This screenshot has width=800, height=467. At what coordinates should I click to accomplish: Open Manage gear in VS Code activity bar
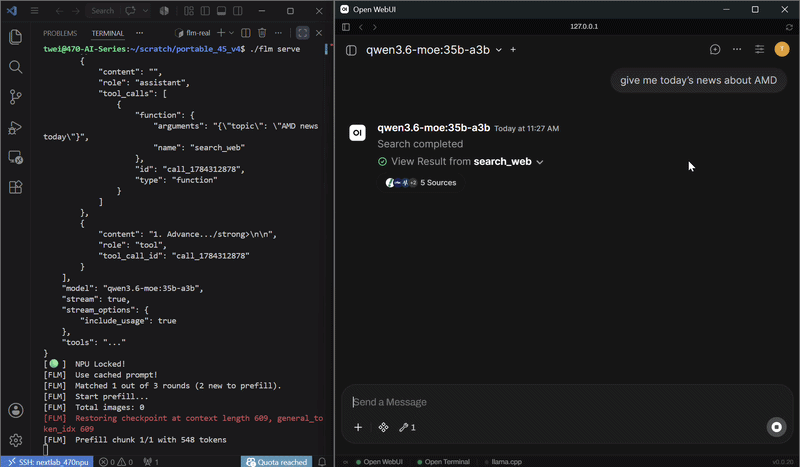click(15, 440)
